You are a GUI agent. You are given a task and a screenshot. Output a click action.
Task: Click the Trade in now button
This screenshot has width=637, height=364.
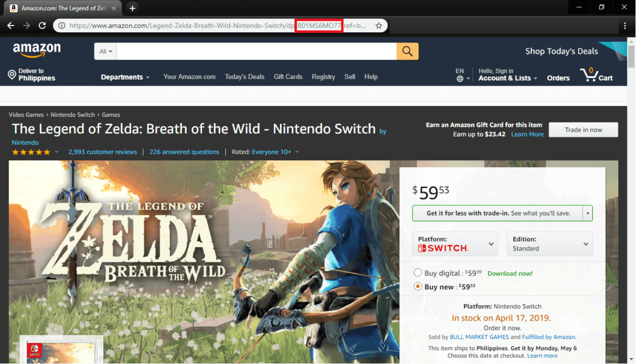point(583,129)
